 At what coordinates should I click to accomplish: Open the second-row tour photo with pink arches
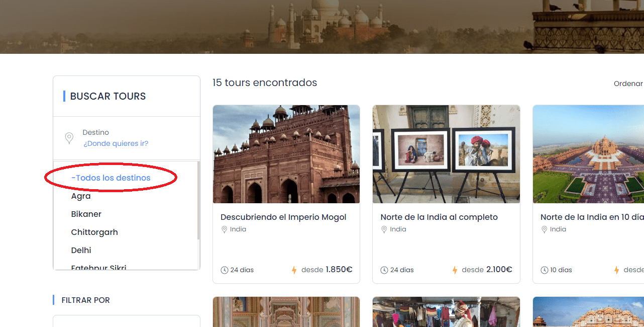coord(286,312)
